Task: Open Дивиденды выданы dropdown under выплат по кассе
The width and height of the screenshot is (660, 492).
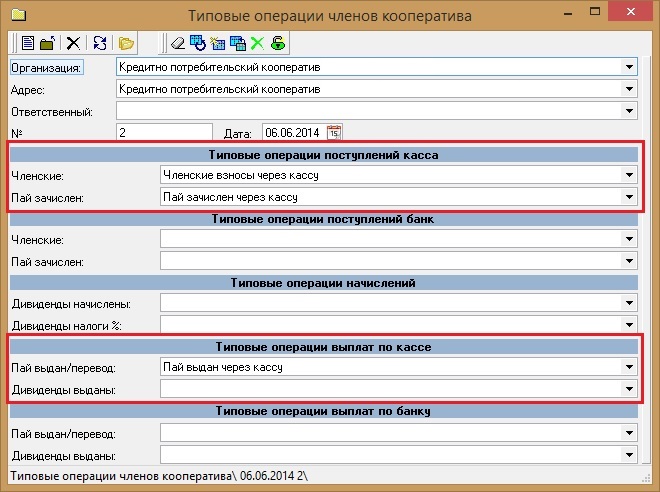Action: 629,389
